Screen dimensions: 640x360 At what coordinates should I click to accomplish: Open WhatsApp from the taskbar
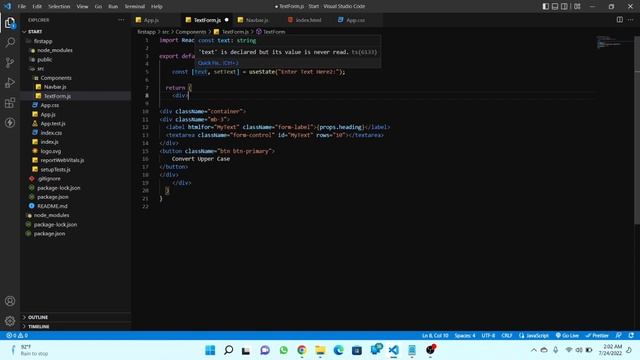coord(284,350)
